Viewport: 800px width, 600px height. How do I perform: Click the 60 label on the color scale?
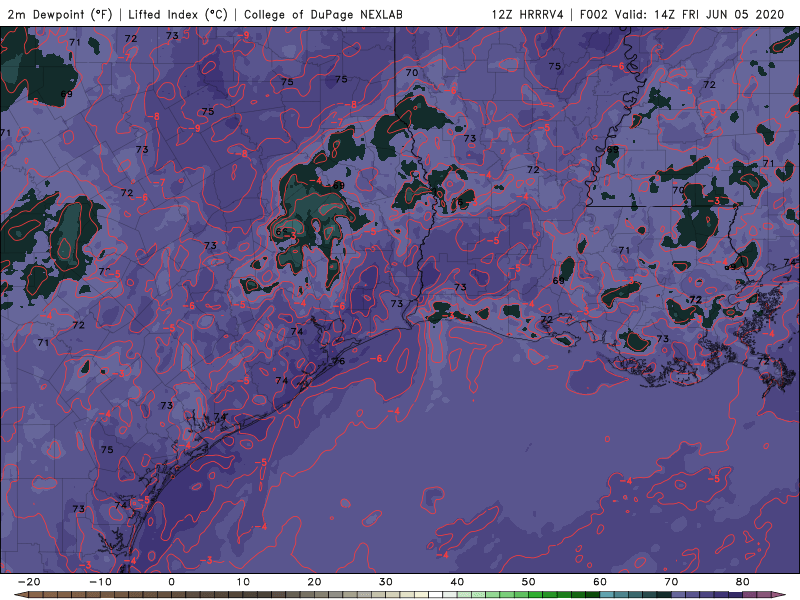pyautogui.click(x=600, y=582)
